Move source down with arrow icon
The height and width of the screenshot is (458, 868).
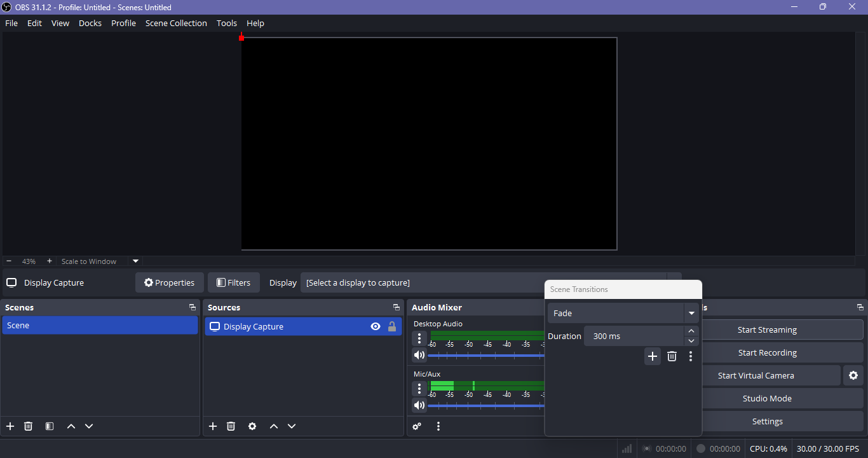(x=292, y=426)
